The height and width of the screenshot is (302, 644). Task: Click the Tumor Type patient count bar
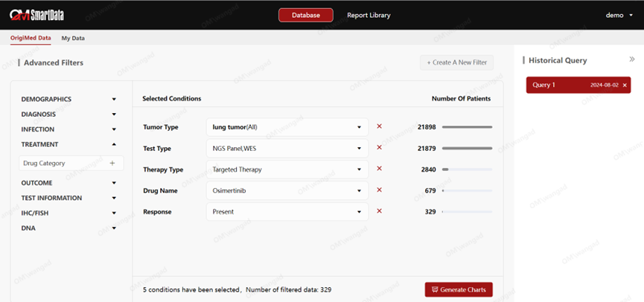point(467,127)
